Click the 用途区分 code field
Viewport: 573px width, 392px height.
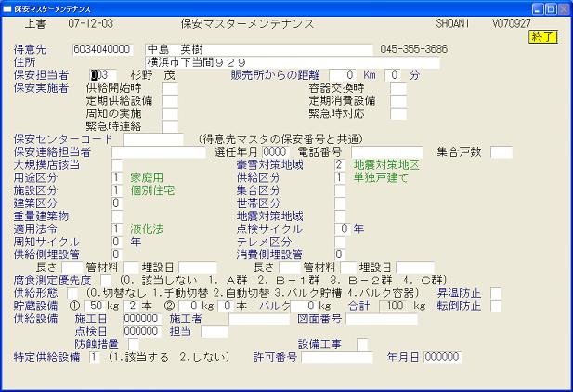pos(117,177)
